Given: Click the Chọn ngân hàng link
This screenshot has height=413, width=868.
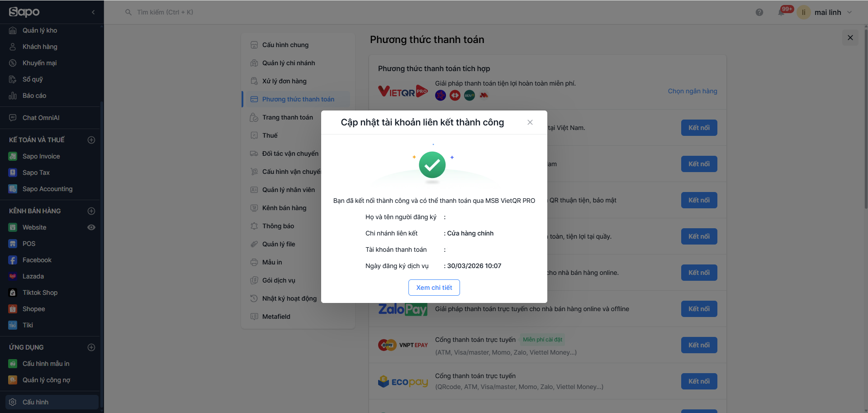Looking at the screenshot, I should (x=692, y=91).
